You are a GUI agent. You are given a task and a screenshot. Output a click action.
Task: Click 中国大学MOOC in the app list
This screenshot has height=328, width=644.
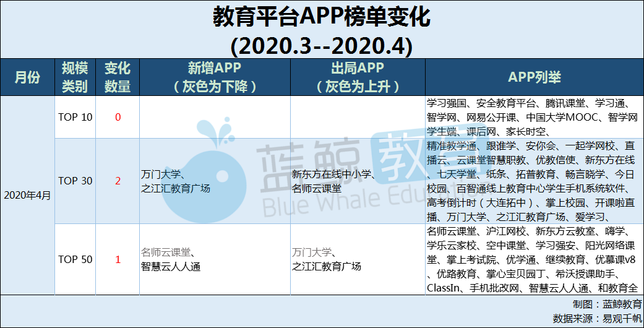coord(562,118)
